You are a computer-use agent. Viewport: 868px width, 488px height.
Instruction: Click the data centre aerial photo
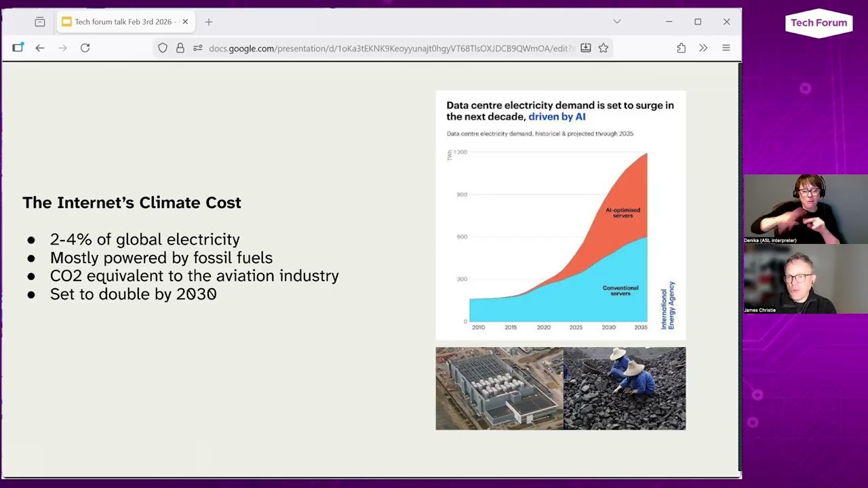tap(499, 388)
